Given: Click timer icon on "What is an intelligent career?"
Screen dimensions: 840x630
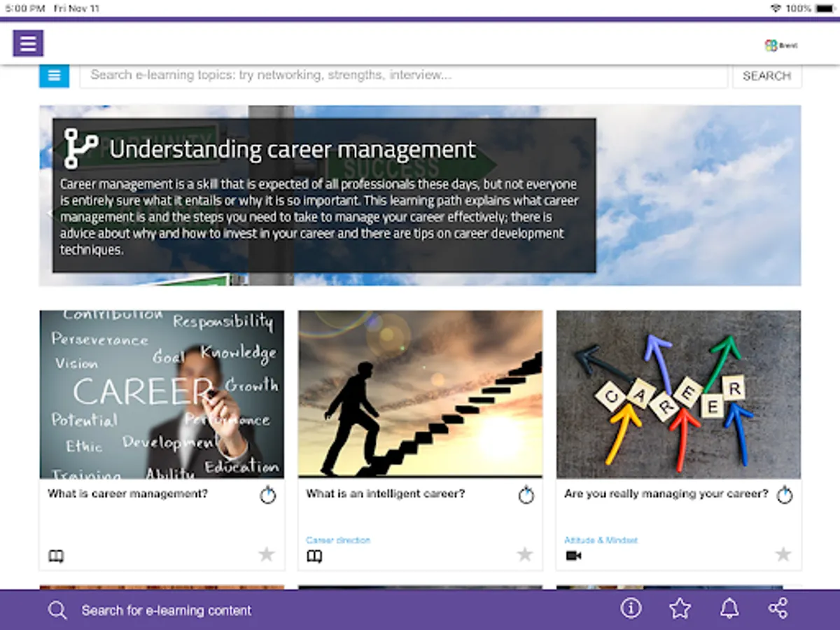Looking at the screenshot, I should 526,495.
